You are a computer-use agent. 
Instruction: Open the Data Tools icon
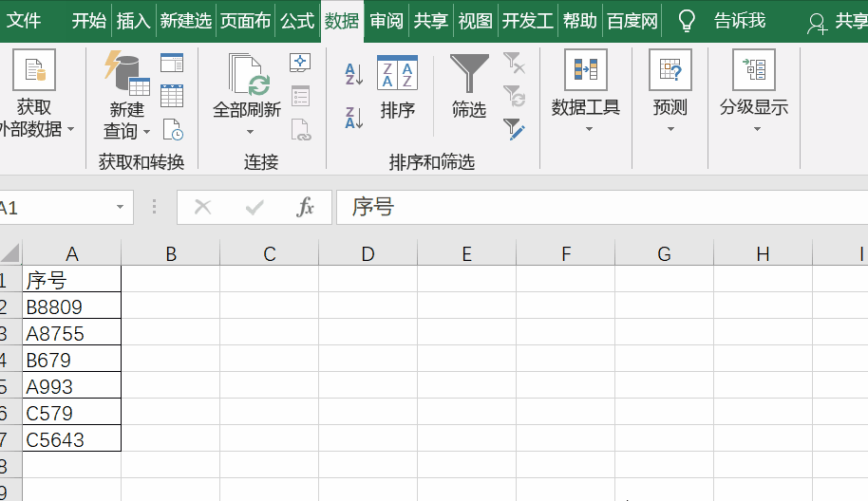(x=586, y=69)
